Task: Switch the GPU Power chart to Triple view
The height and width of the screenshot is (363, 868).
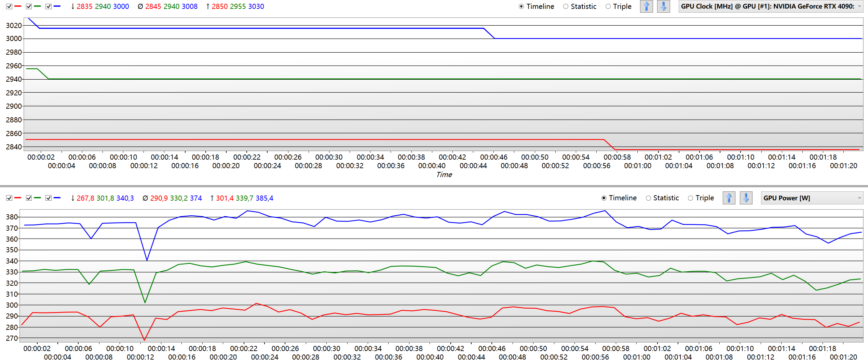Action: click(690, 198)
